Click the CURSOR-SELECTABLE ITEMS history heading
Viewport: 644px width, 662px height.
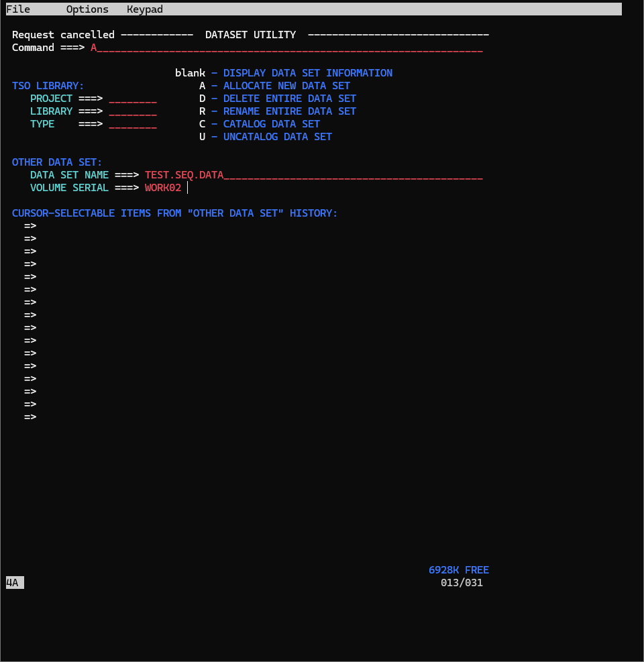[x=175, y=213]
